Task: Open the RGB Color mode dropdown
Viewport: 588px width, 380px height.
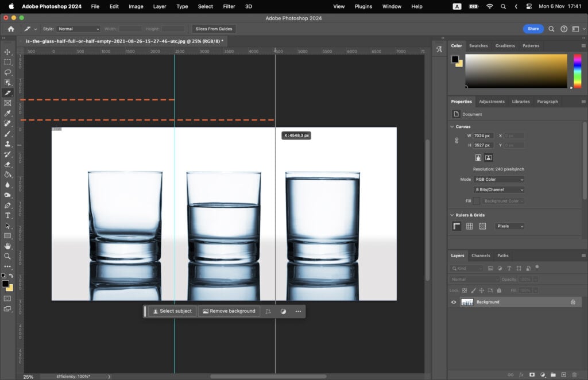Action: [498, 179]
